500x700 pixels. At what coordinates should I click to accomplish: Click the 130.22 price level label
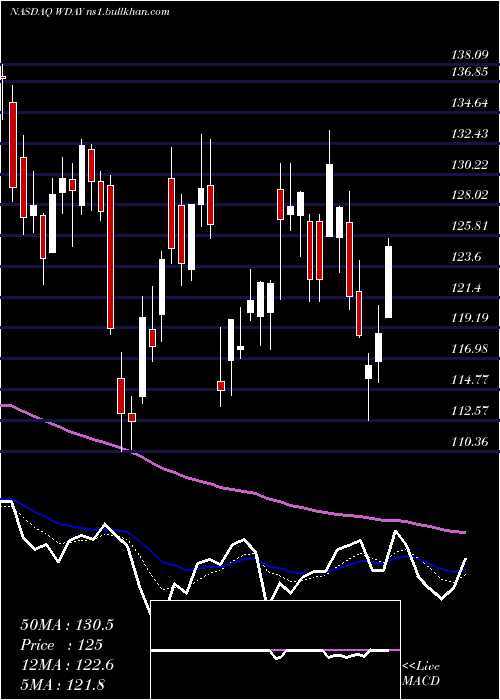click(x=470, y=165)
